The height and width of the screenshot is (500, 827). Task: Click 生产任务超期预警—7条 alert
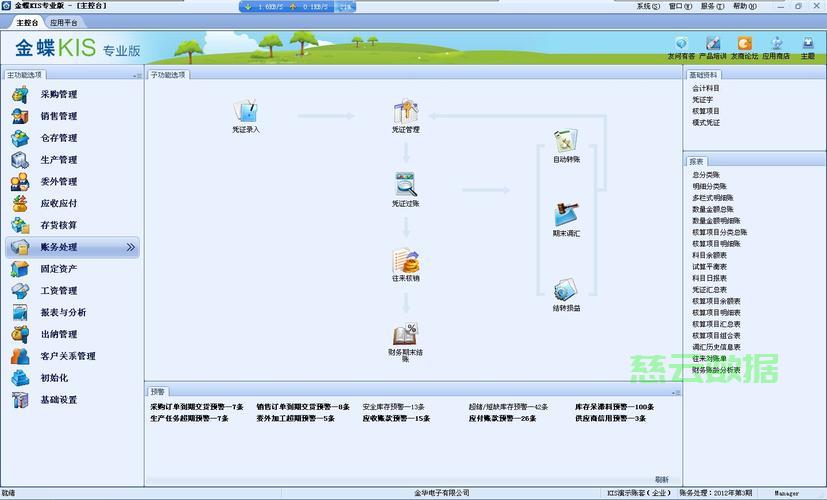pos(189,418)
